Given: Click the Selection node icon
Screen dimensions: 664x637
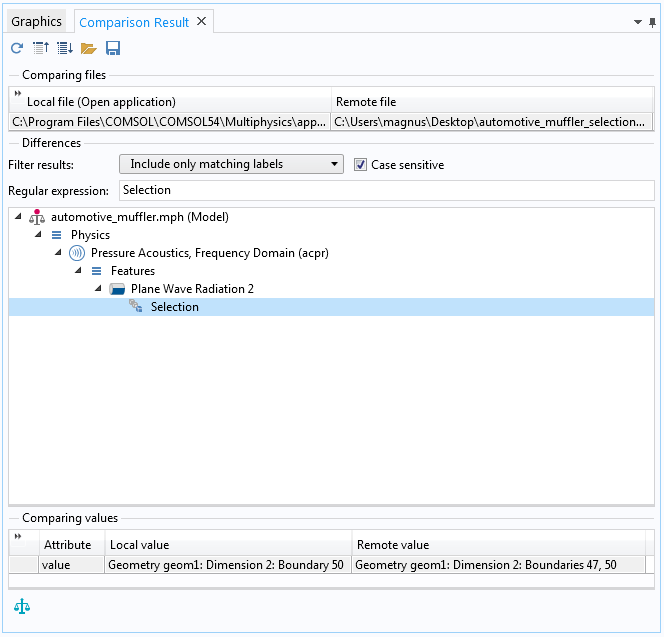Looking at the screenshot, I should tap(136, 306).
